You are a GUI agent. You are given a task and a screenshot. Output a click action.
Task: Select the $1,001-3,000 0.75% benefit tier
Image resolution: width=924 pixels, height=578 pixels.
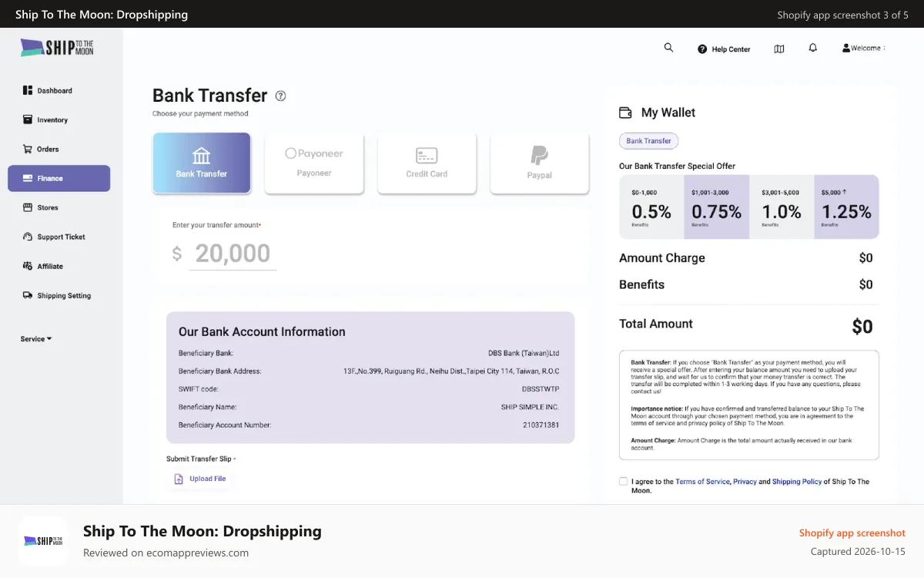click(717, 207)
